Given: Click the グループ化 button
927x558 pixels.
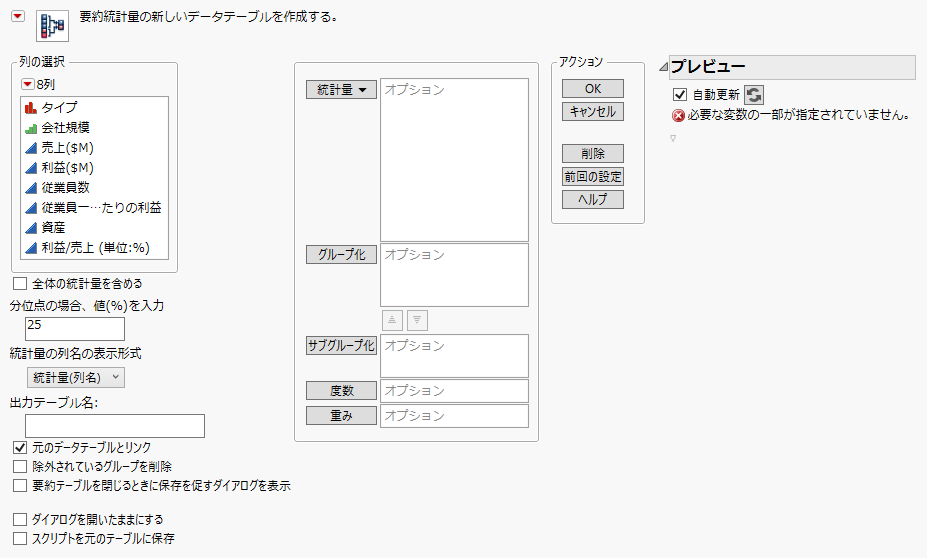Looking at the screenshot, I should [341, 255].
